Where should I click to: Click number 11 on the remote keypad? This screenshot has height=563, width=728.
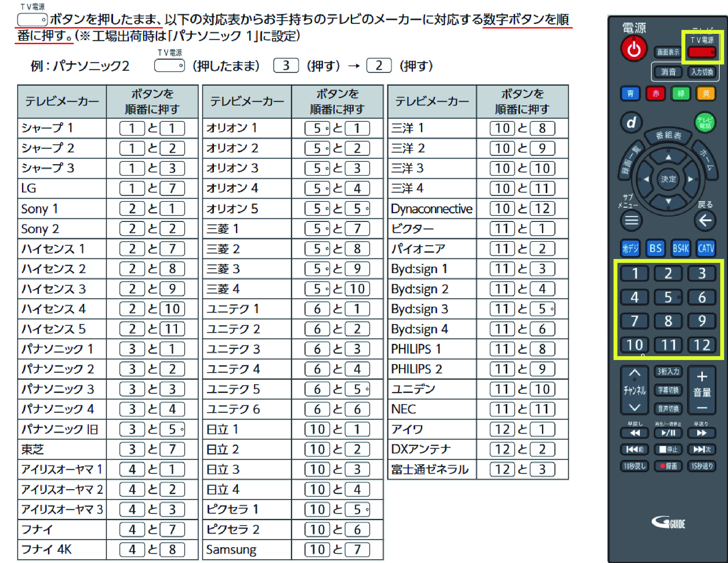tap(668, 345)
